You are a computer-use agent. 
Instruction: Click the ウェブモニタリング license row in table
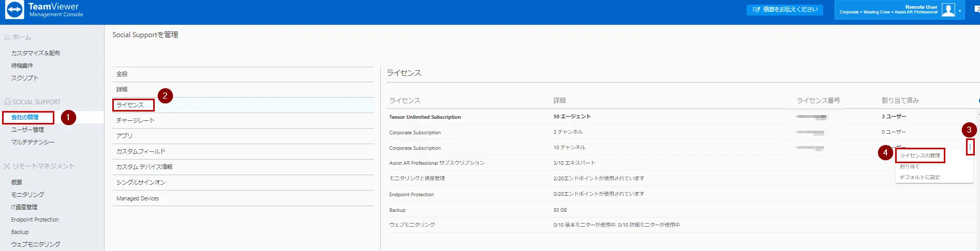tap(682, 225)
